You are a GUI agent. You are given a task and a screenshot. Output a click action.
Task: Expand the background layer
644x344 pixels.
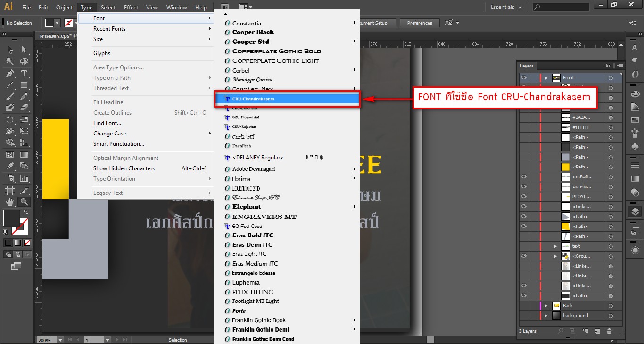coord(546,315)
